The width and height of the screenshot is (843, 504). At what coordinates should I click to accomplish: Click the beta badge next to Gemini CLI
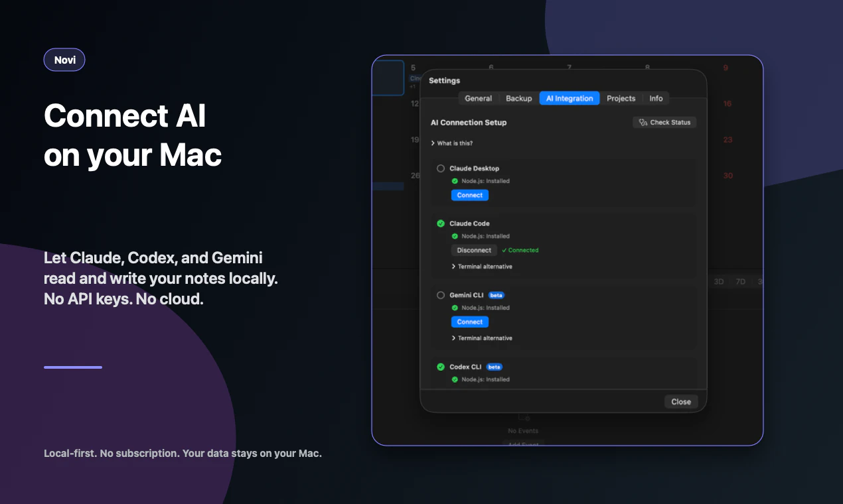(x=497, y=295)
